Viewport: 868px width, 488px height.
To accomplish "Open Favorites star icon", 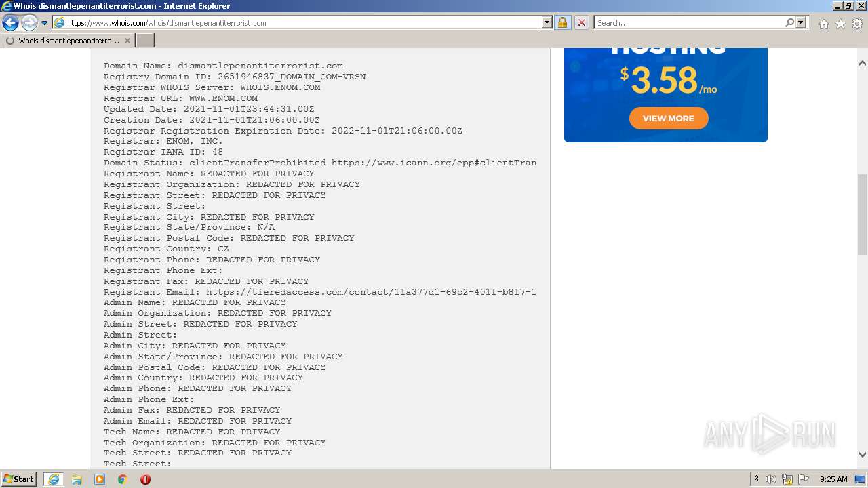I will (840, 24).
